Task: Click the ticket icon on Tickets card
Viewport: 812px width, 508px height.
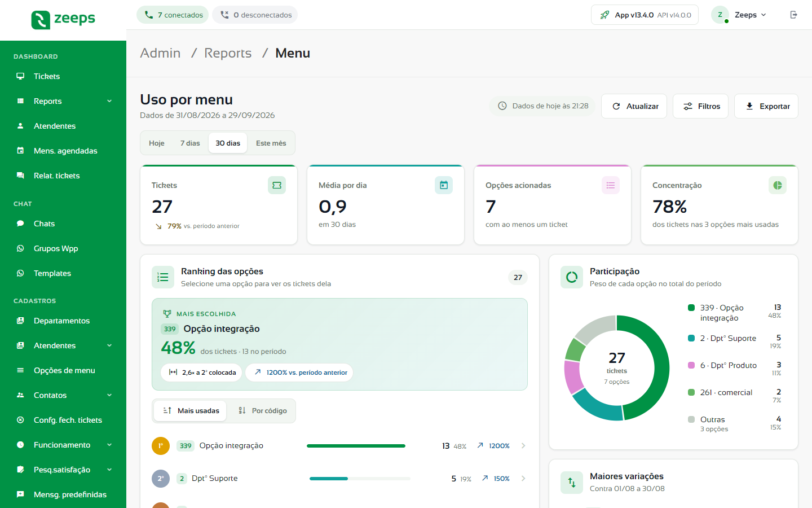Action: [x=277, y=185]
